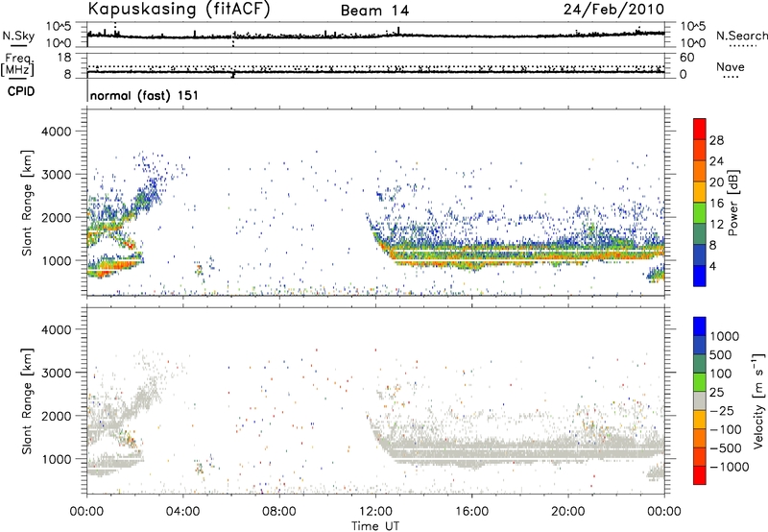Click the "20" label on power colorbar

(716, 182)
